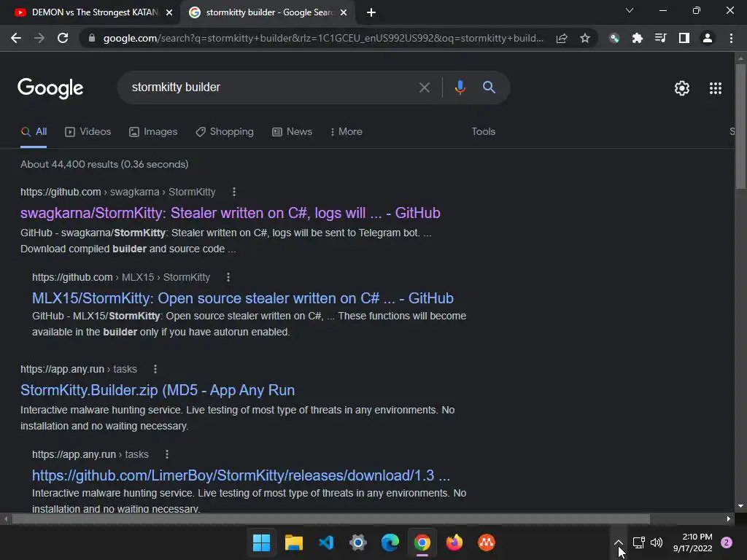The image size is (747, 560).
Task: Click the address bar URL
Action: (x=323, y=38)
